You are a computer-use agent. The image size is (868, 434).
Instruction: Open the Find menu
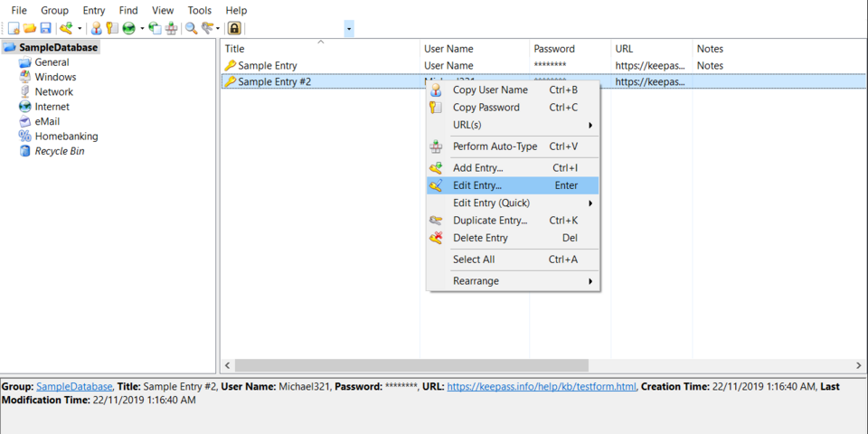tap(128, 11)
